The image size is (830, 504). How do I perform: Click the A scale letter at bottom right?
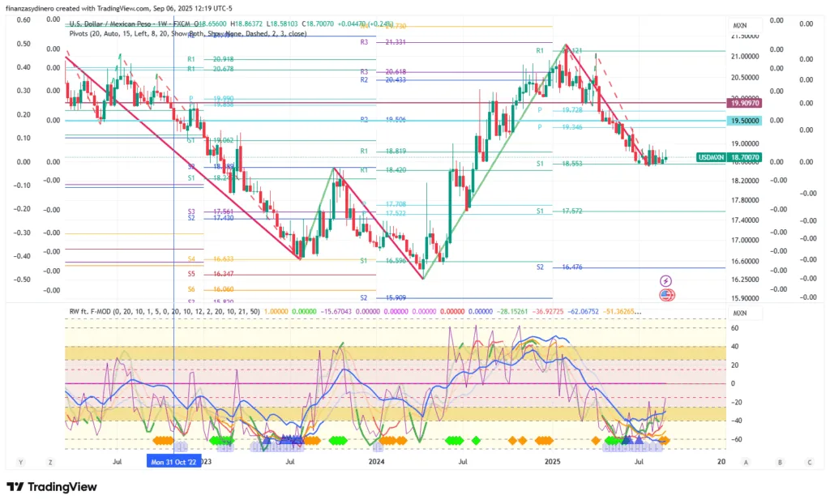click(746, 462)
